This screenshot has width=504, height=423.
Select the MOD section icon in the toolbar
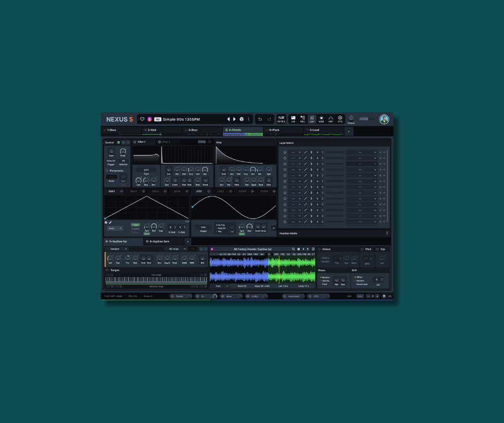tap(321, 119)
